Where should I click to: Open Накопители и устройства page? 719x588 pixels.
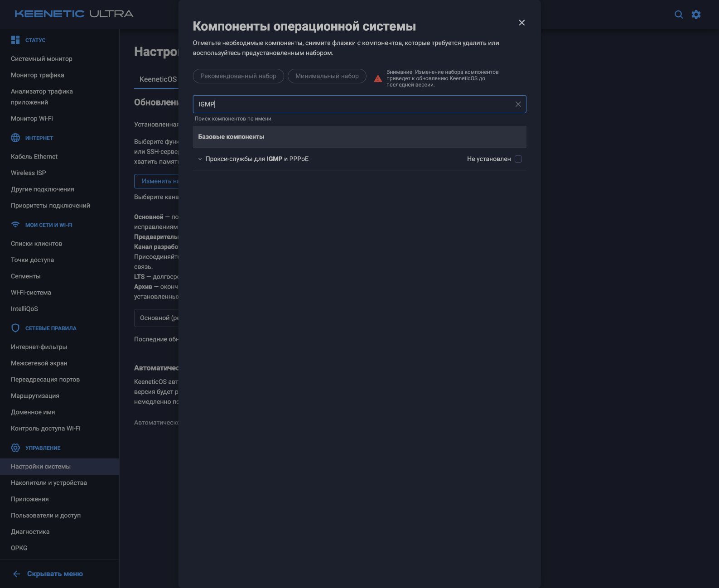(x=49, y=483)
